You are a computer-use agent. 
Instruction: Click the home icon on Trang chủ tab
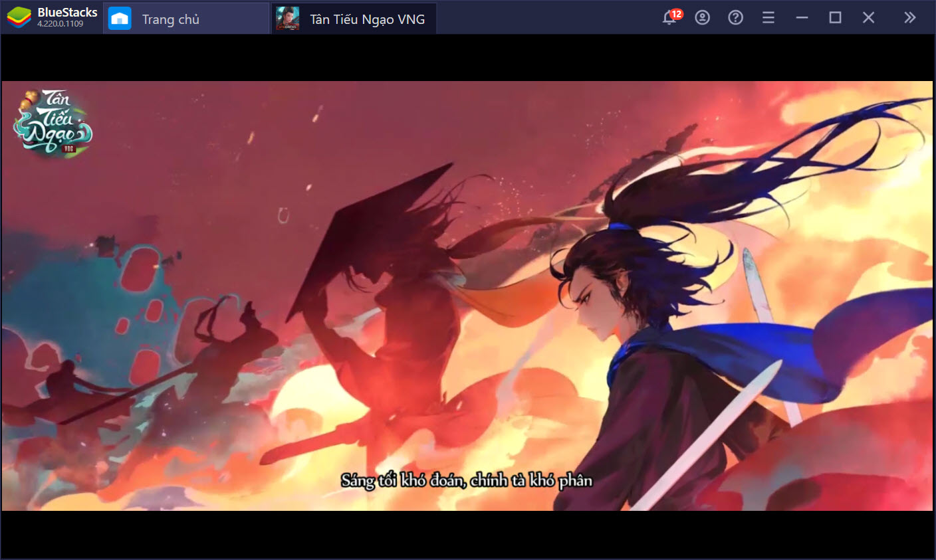120,19
